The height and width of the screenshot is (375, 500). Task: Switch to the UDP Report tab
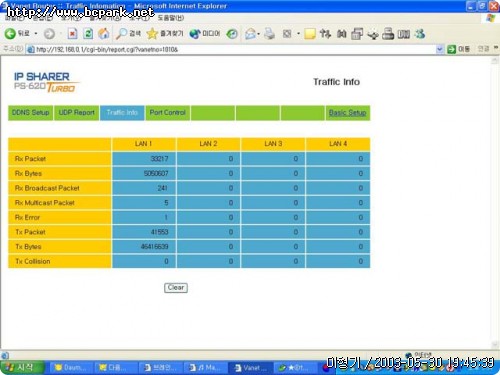pyautogui.click(x=77, y=113)
